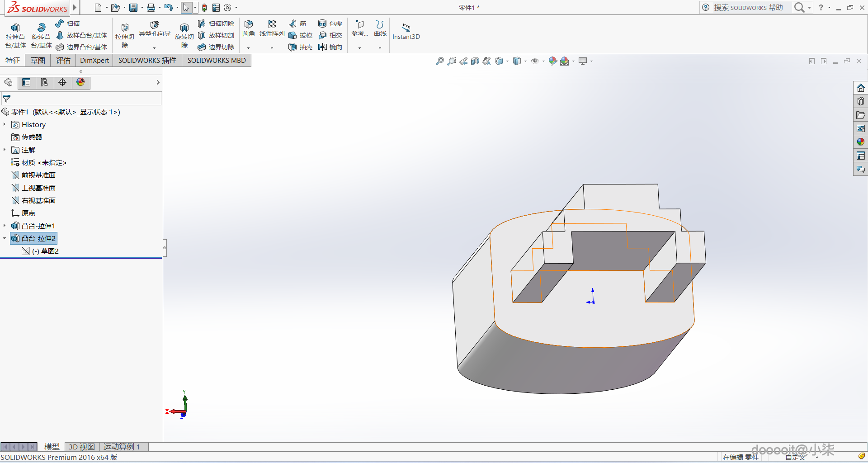Click the 运动算例 1 bottom tab
The image size is (868, 463).
[122, 447]
